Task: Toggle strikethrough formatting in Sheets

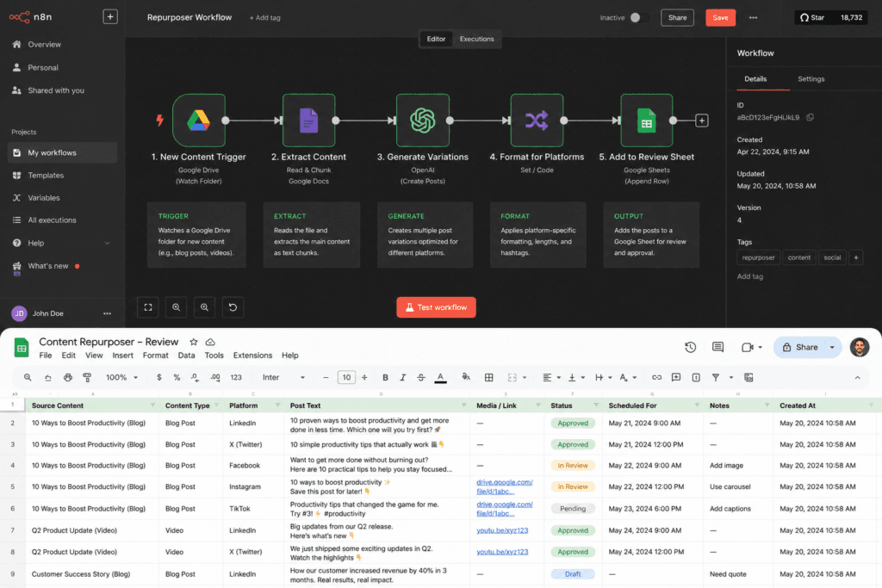Action: point(420,377)
